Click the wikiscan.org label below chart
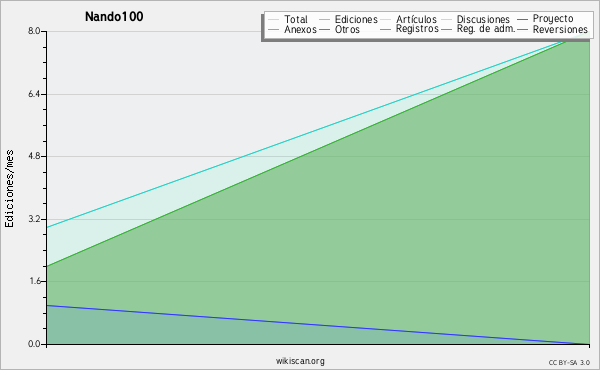This screenshot has height=370, width=600. click(300, 361)
